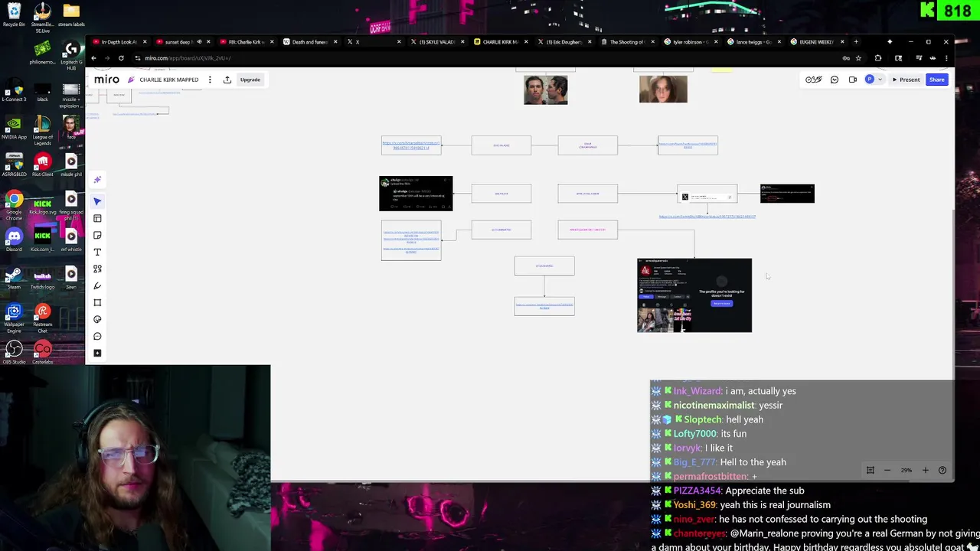Open board options three-dot menu
980x551 pixels.
(210, 80)
